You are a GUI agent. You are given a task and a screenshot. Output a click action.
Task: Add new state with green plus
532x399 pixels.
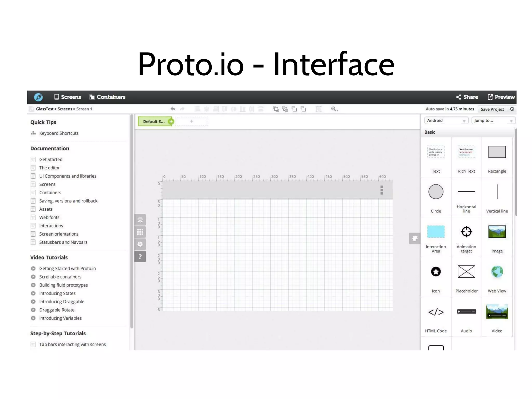click(171, 121)
